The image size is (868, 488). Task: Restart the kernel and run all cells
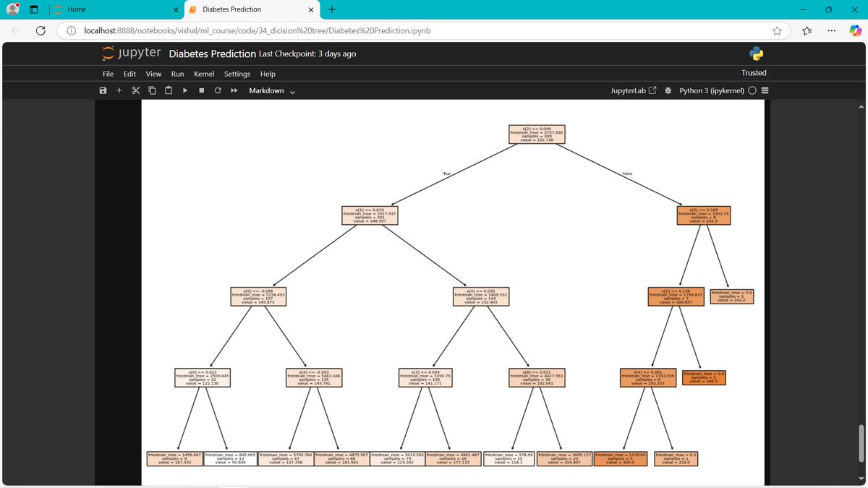[234, 90]
